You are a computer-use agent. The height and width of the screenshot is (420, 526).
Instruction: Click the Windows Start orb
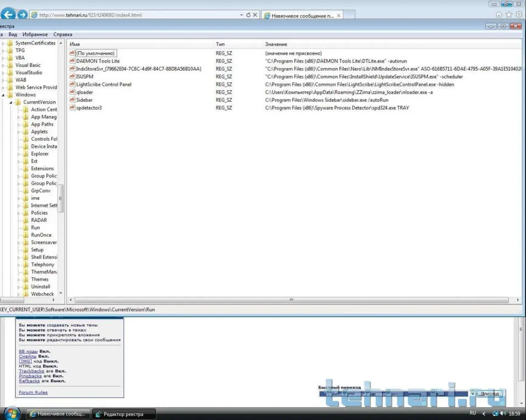pos(11,413)
